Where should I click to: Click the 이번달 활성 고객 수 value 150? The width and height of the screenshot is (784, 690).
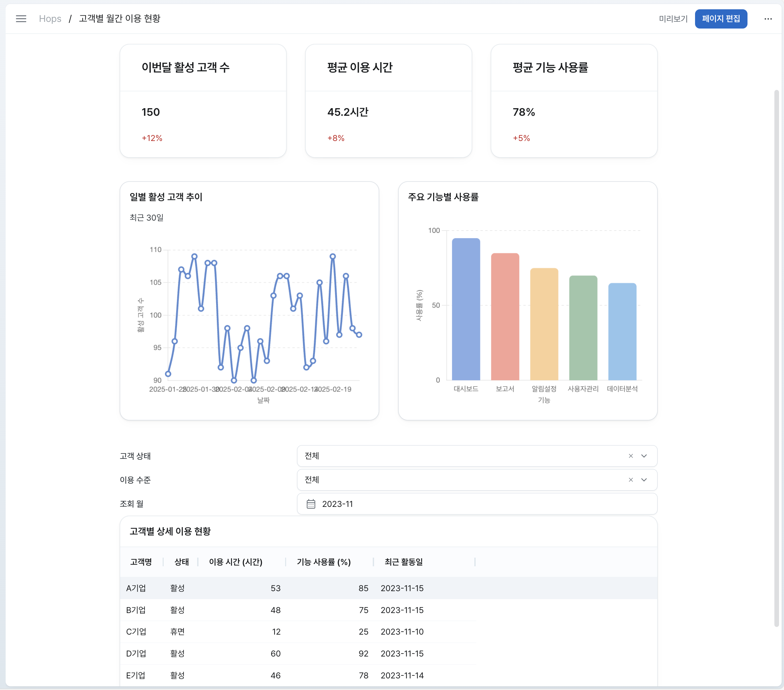click(150, 112)
